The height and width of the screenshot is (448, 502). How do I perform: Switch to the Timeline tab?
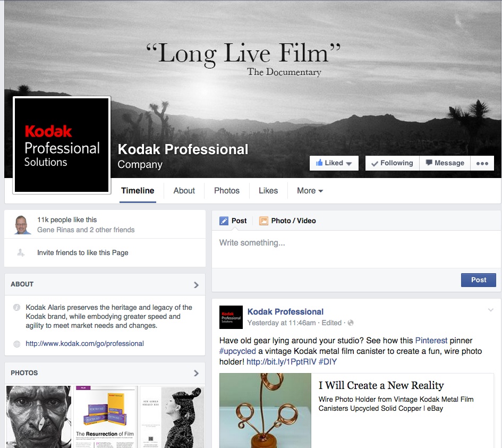[x=138, y=191]
